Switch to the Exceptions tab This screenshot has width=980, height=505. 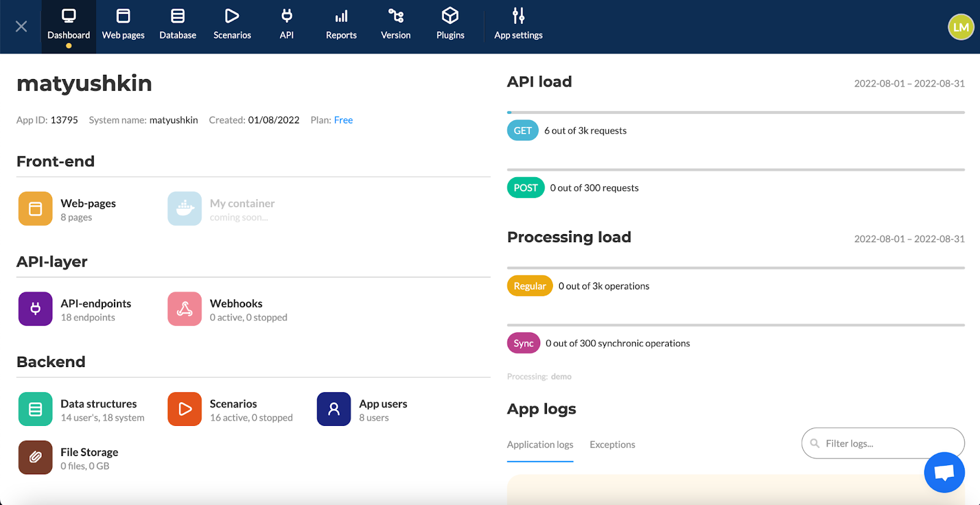point(612,445)
